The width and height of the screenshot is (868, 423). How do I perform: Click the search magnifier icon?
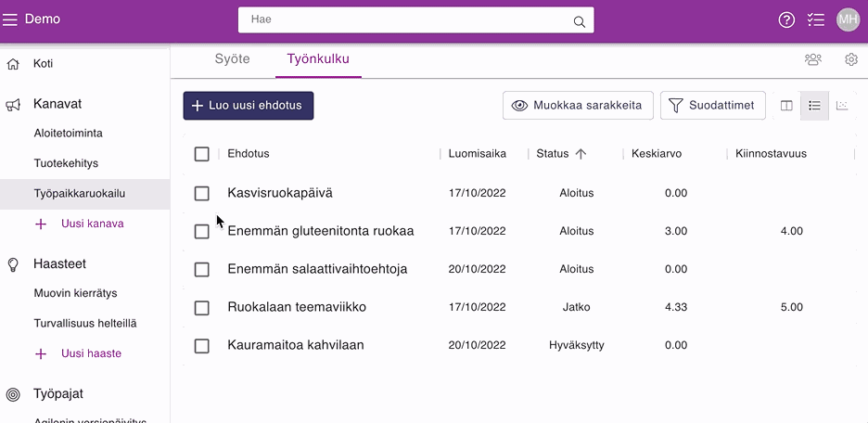(x=579, y=21)
